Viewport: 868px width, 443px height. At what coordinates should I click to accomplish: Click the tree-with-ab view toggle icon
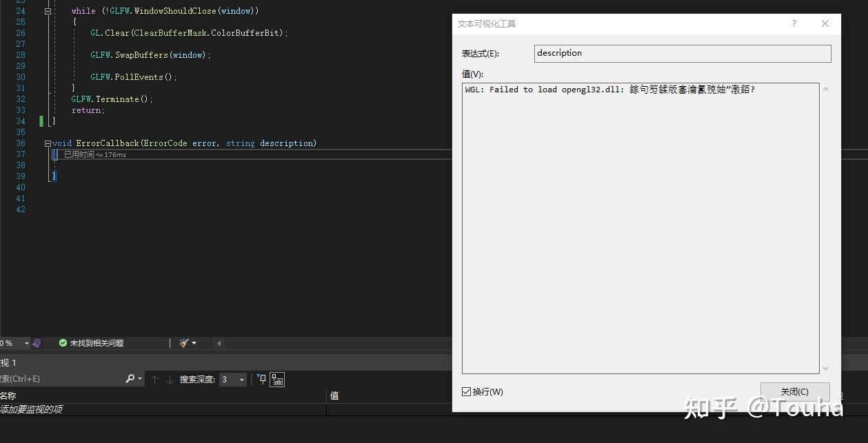tap(277, 380)
